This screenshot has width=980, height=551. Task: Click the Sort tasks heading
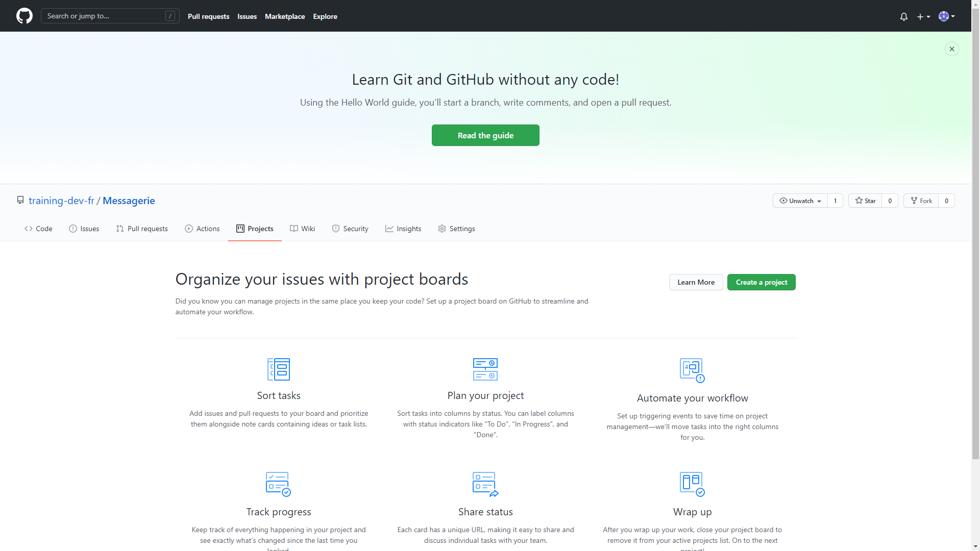coord(279,395)
